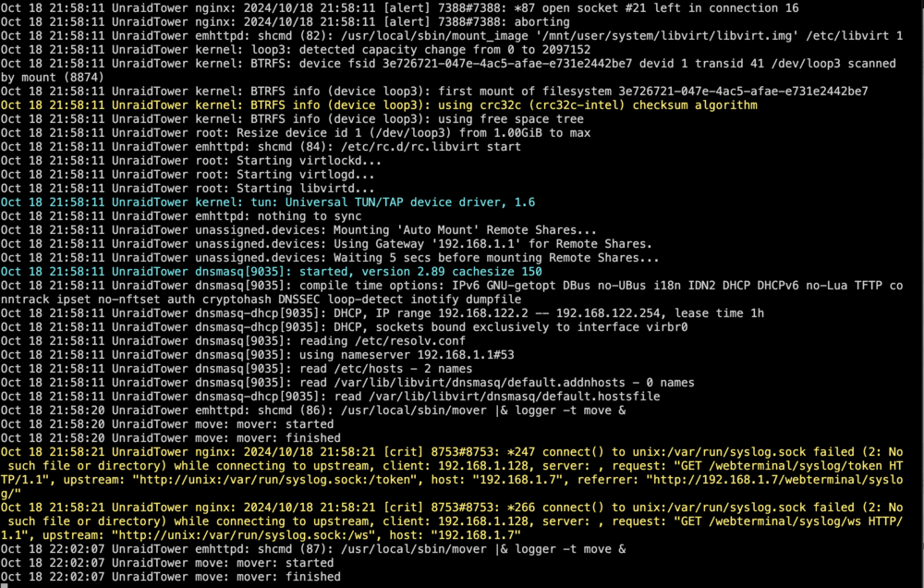Screen dimensions: 924x588
Task: Click the 'loop3: detected capacity change' kernel line
Action: click(x=296, y=50)
